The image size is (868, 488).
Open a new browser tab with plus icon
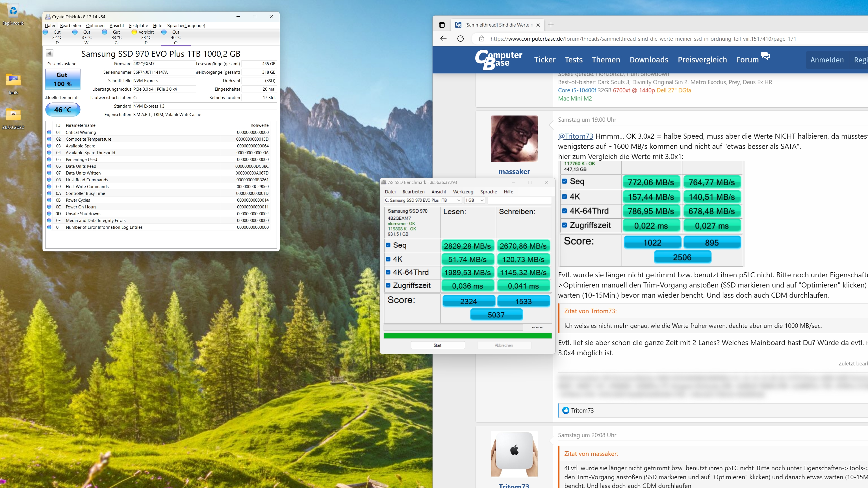pos(551,25)
